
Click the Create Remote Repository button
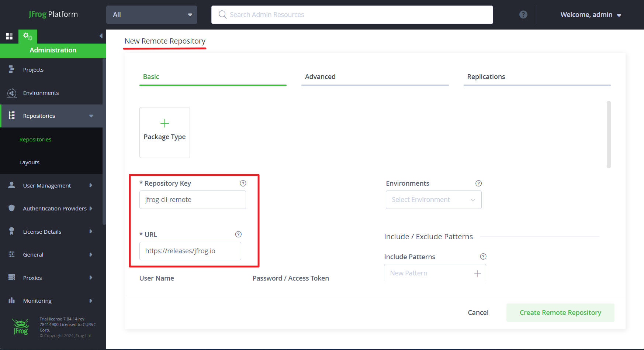[x=560, y=313]
